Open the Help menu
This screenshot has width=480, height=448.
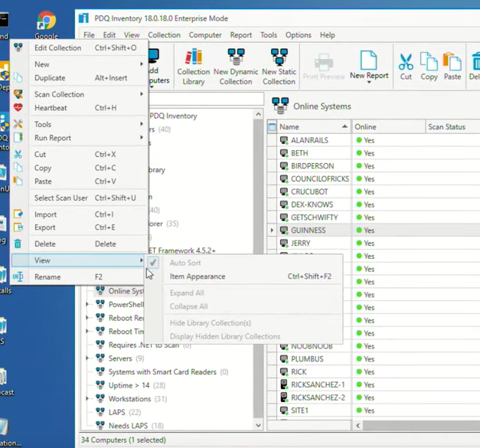327,35
